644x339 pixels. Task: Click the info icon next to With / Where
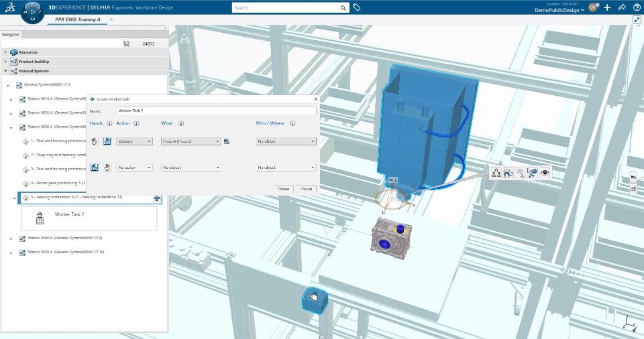pos(292,123)
